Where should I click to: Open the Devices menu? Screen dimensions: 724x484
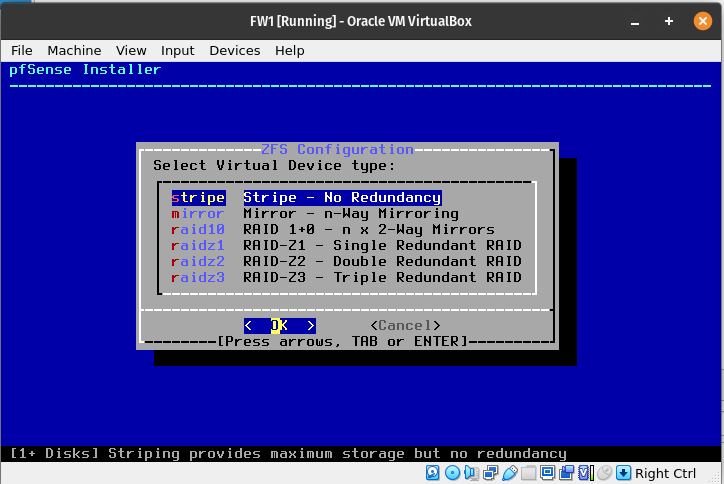click(235, 50)
